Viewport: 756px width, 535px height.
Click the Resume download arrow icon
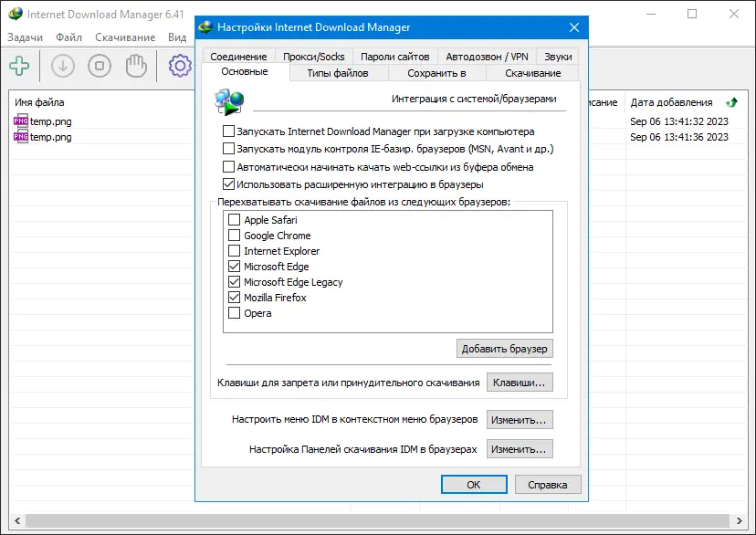[x=63, y=66]
